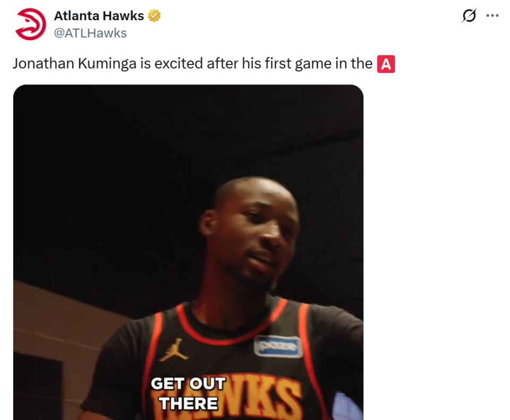Open the Atlanta Hawks profile avatar
This screenshot has width=510, height=420.
30,24
